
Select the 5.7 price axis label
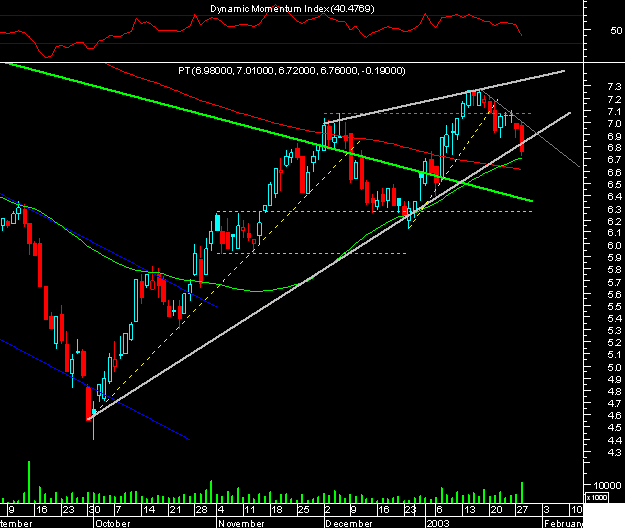click(614, 282)
